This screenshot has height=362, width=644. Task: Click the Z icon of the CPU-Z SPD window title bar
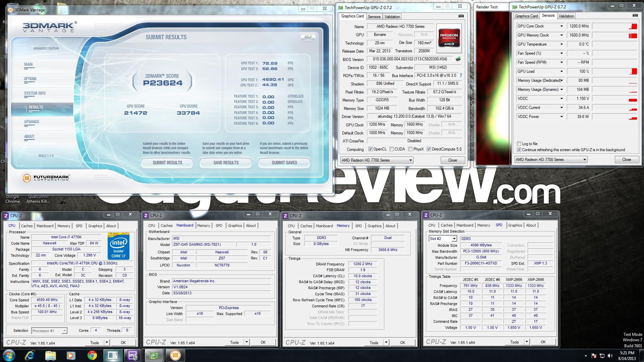(426, 215)
